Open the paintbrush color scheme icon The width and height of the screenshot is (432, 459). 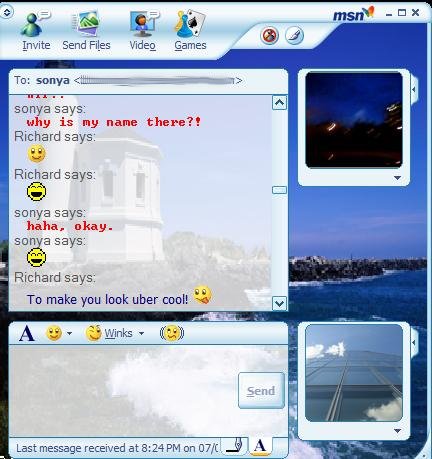(295, 36)
